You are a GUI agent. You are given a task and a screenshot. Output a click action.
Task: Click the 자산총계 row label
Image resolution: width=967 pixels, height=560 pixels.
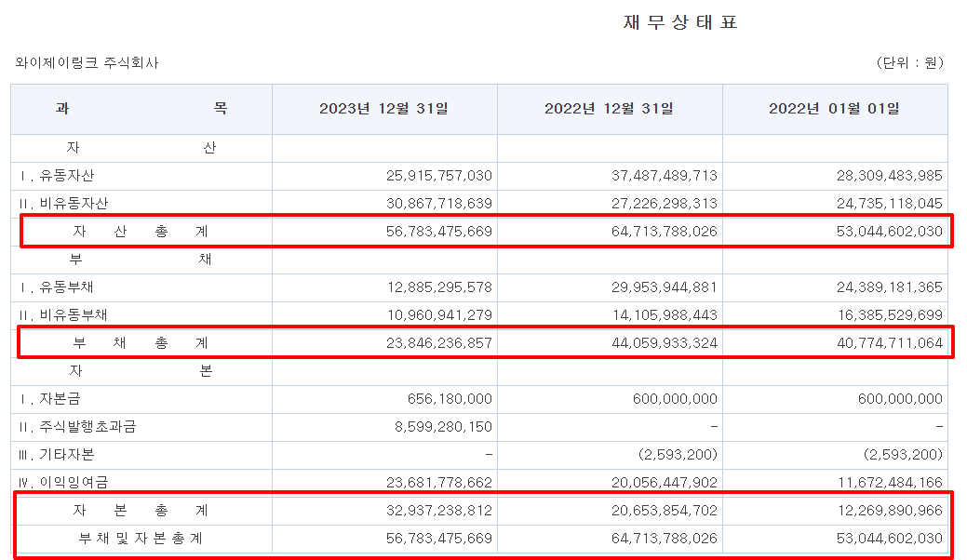141,232
